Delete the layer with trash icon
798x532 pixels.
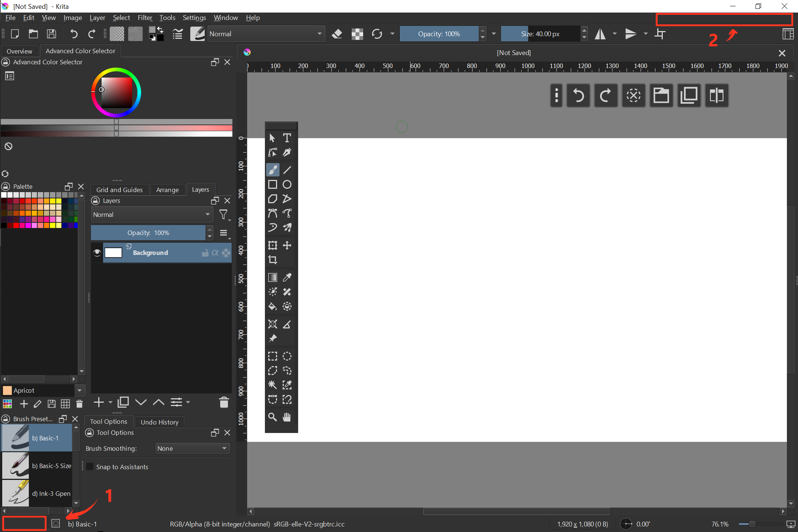coord(224,402)
